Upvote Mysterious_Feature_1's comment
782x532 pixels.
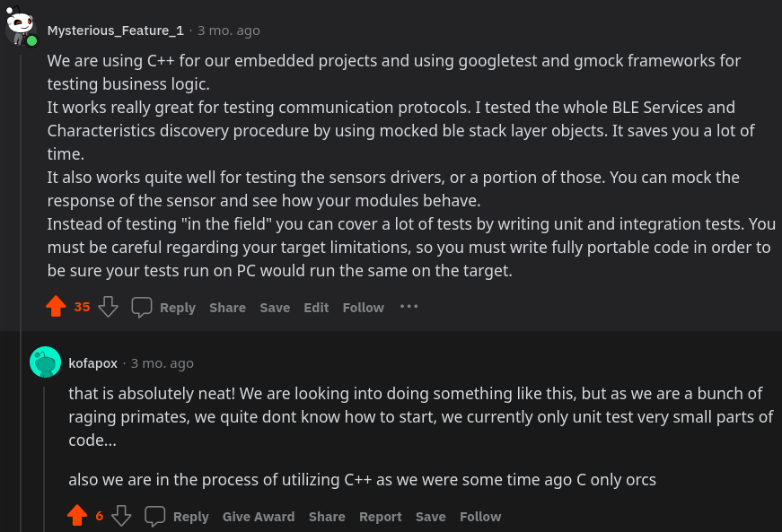point(55,307)
